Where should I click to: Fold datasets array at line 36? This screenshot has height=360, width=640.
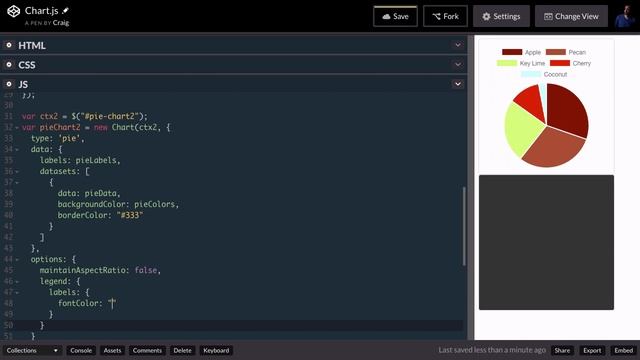17,172
